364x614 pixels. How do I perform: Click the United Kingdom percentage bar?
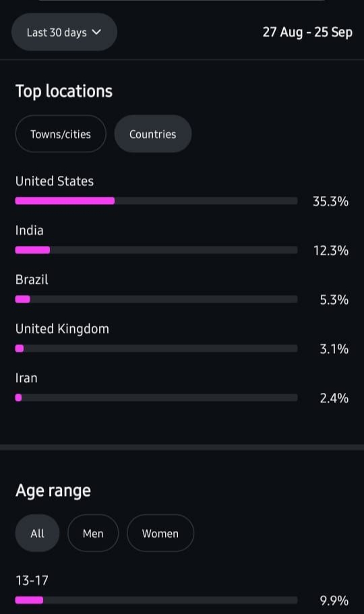tap(156, 348)
